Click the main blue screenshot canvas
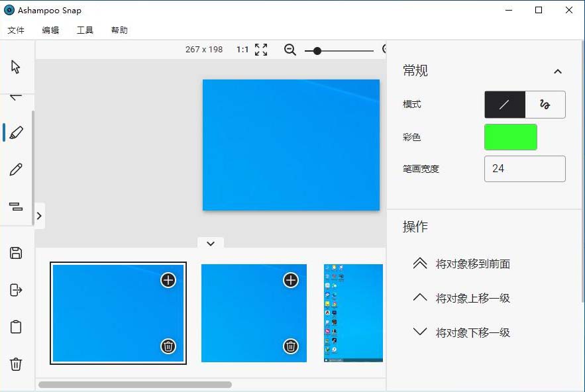 tap(291, 145)
